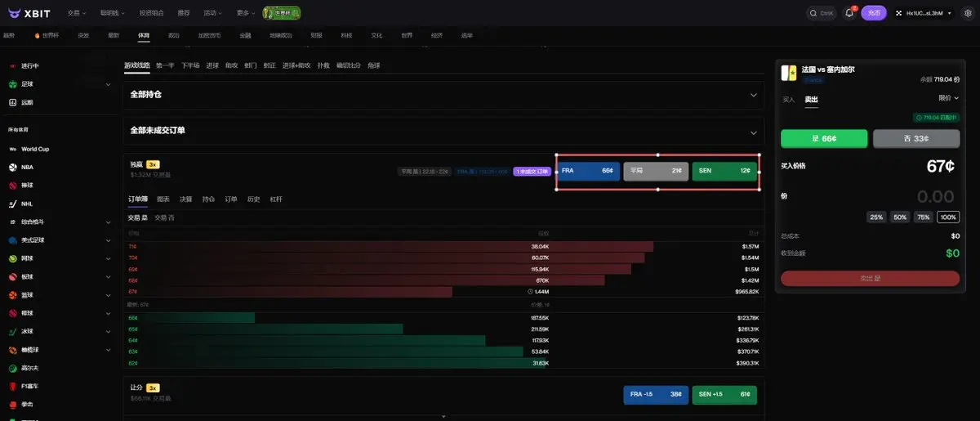Switch order book to 交易 是
This screenshot has width=980, height=421.
tap(138, 217)
